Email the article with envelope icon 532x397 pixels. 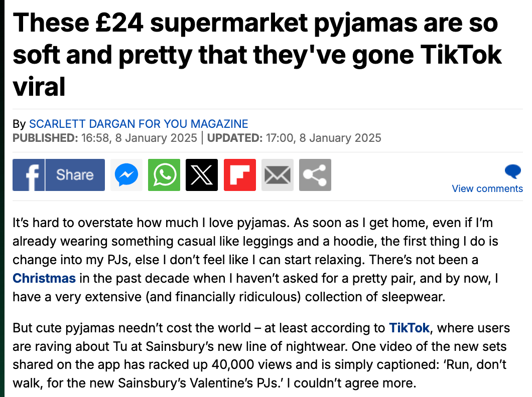278,175
